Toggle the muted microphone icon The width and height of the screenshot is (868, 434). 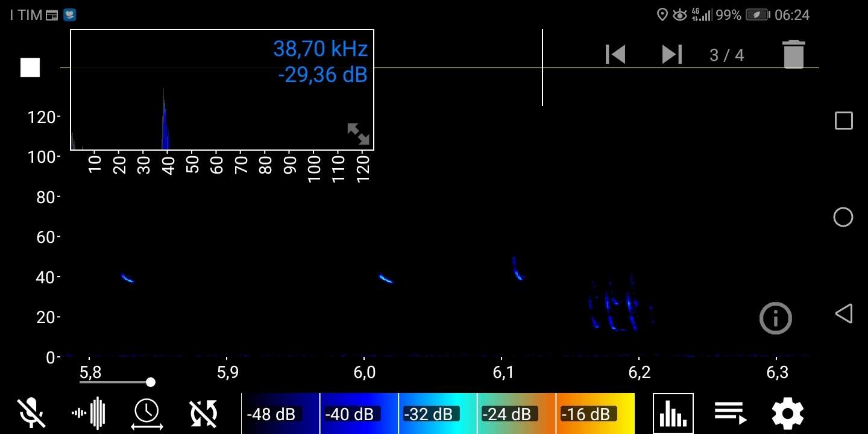click(x=31, y=414)
